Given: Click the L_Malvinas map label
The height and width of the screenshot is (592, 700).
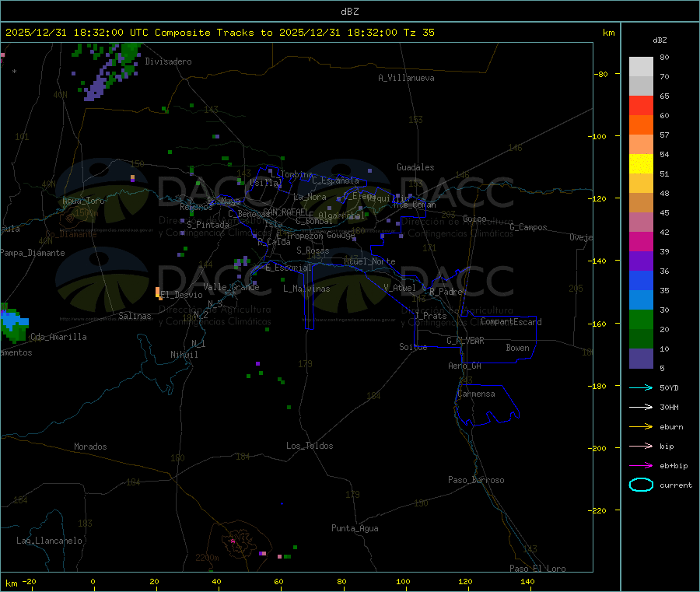Looking at the screenshot, I should [x=306, y=289].
